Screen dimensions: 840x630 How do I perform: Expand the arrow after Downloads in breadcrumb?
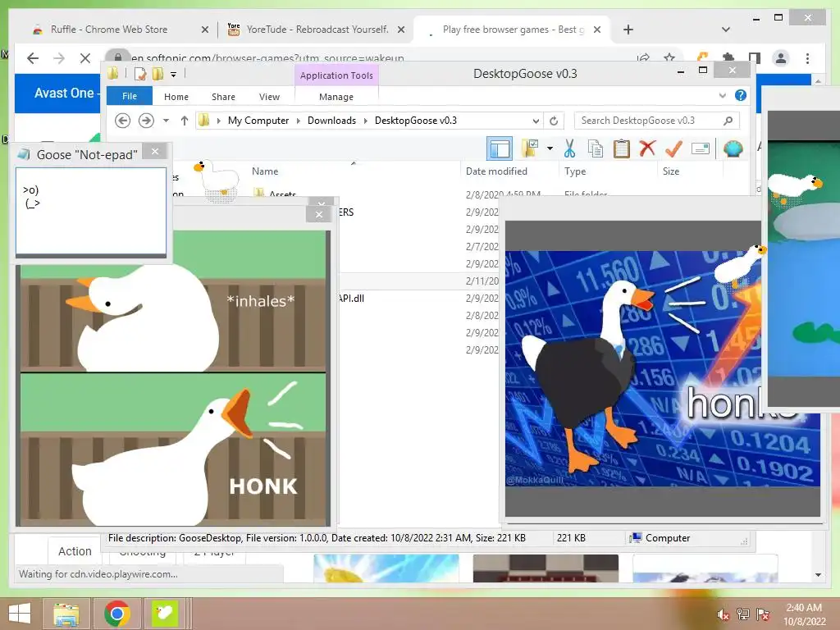[x=365, y=121]
